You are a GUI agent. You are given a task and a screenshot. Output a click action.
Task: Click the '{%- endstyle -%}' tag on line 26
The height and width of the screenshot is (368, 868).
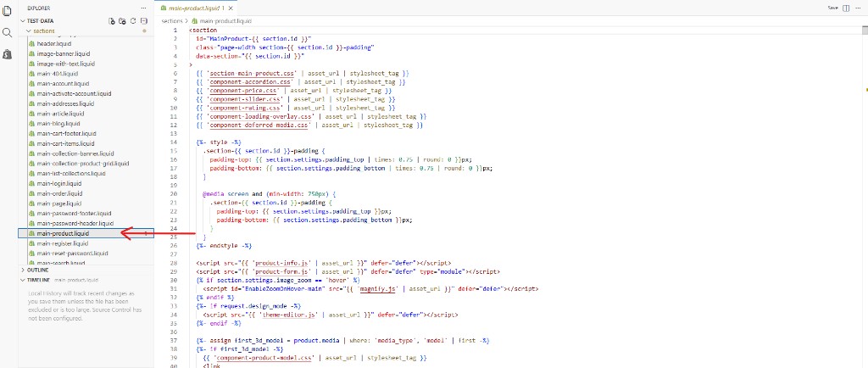(x=224, y=246)
